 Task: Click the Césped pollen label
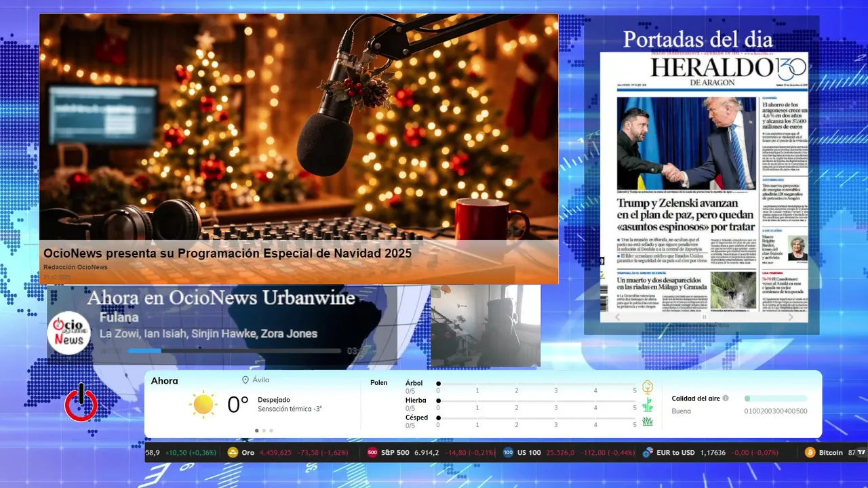416,418
